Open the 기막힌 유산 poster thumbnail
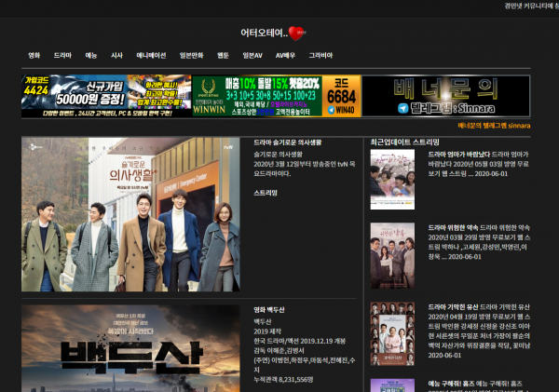This screenshot has height=392, width=559. tap(392, 334)
